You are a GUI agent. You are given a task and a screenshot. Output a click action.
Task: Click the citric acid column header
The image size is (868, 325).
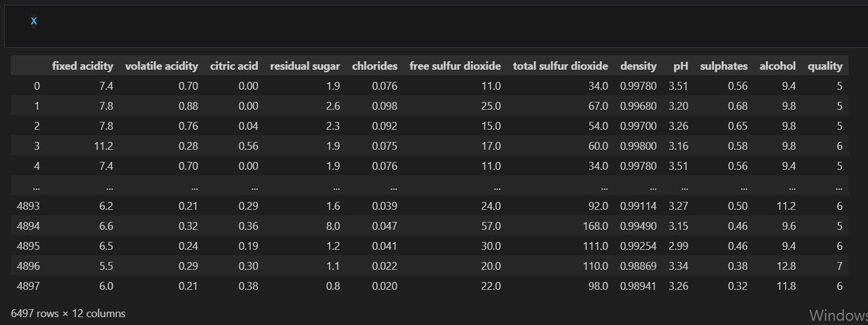tap(234, 66)
